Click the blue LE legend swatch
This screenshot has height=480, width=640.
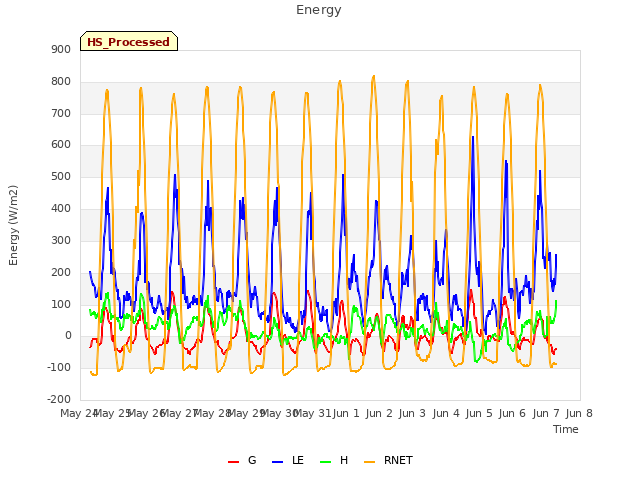278,462
